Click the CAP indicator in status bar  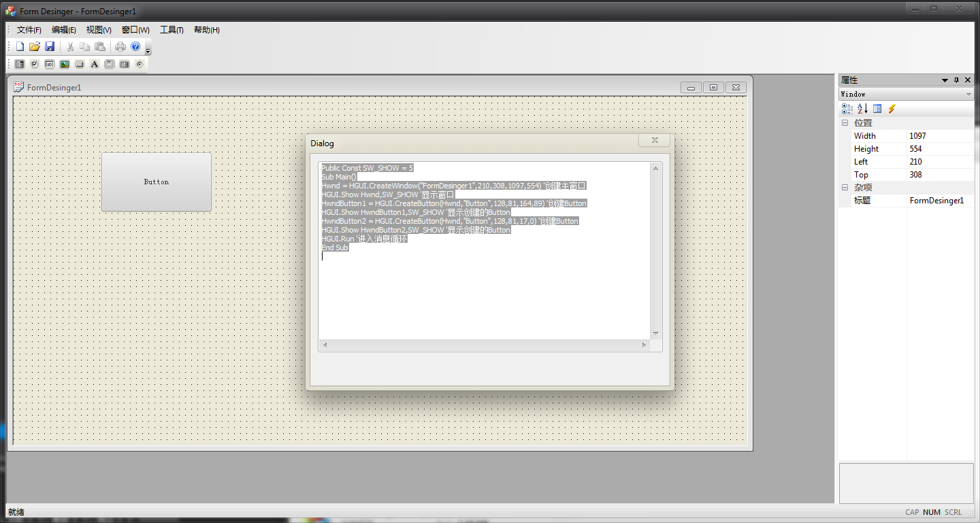click(x=912, y=512)
